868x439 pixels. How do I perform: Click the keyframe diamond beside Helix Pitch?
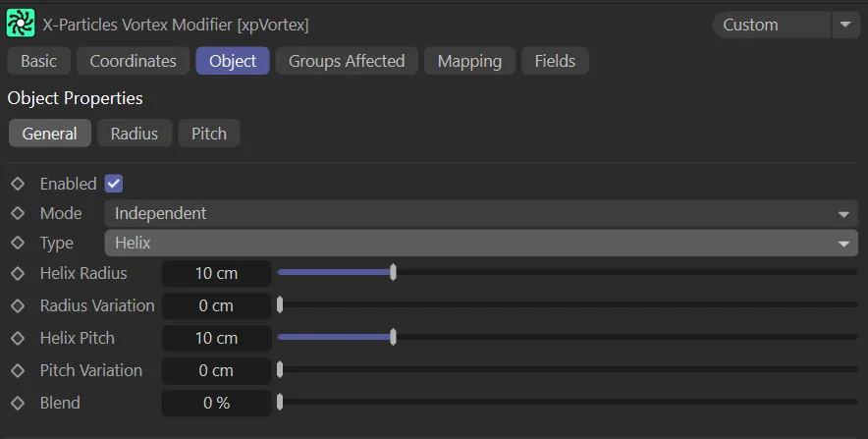pyautogui.click(x=18, y=338)
